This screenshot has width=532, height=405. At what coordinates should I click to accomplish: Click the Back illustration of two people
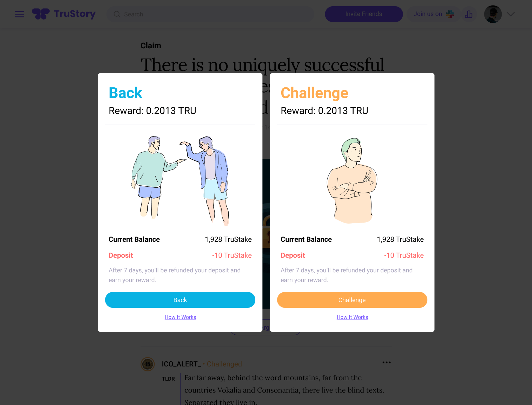[x=180, y=181]
